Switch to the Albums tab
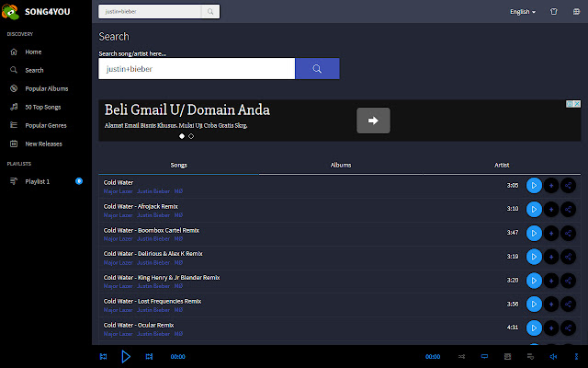 [x=341, y=165]
